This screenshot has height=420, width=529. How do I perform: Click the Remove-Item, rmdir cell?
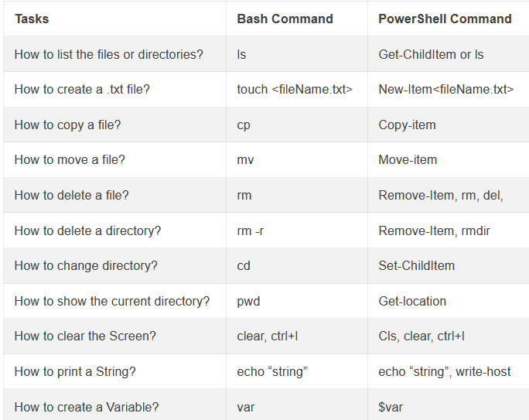click(434, 230)
